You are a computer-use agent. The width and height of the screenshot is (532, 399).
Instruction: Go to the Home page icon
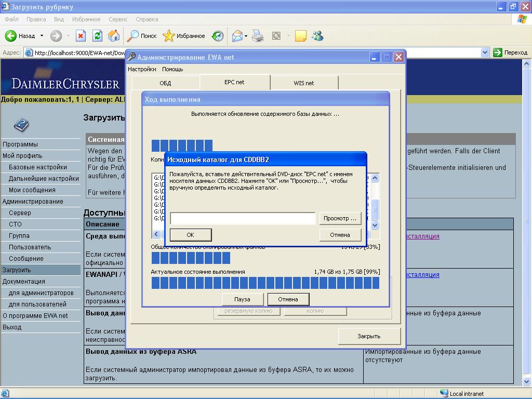[114, 36]
